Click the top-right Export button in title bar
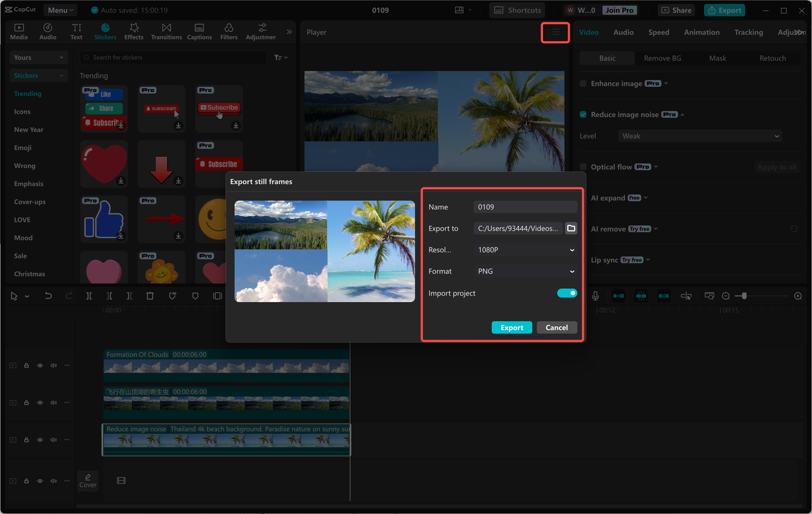 (x=724, y=10)
